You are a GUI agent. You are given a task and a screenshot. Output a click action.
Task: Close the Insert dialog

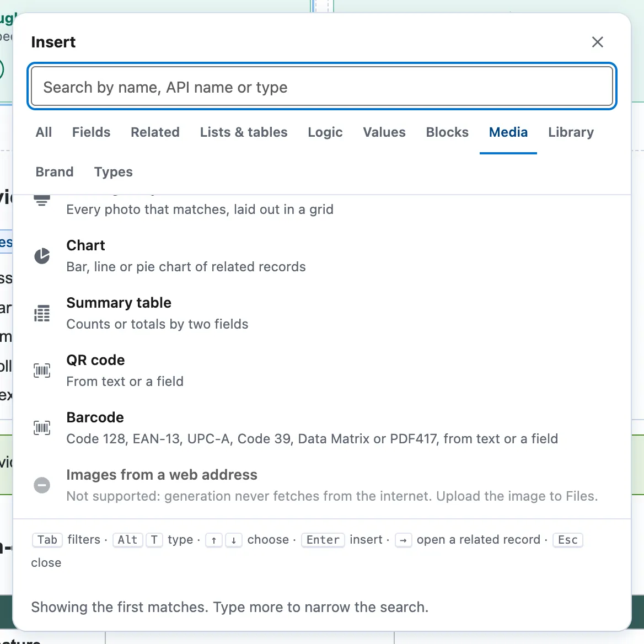pyautogui.click(x=597, y=42)
